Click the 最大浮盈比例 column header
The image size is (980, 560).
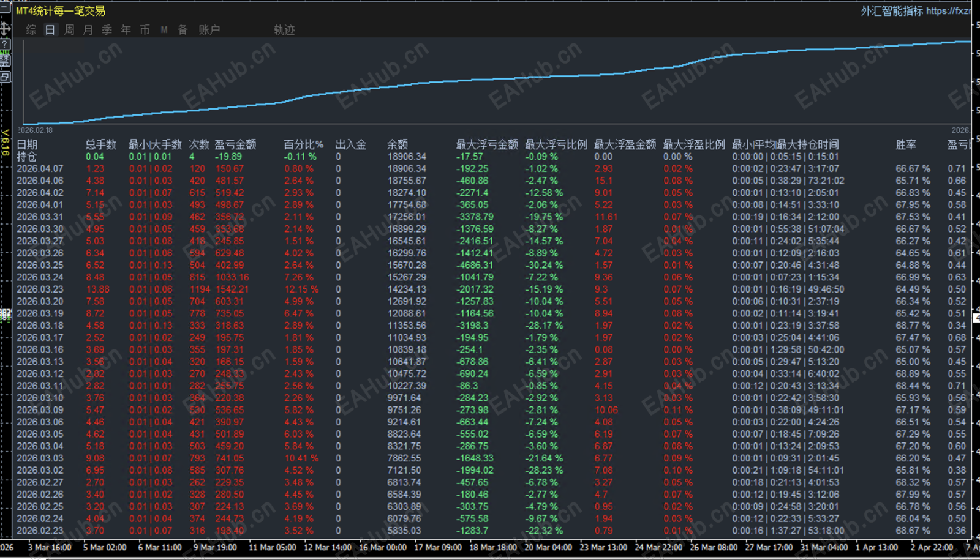tap(694, 144)
